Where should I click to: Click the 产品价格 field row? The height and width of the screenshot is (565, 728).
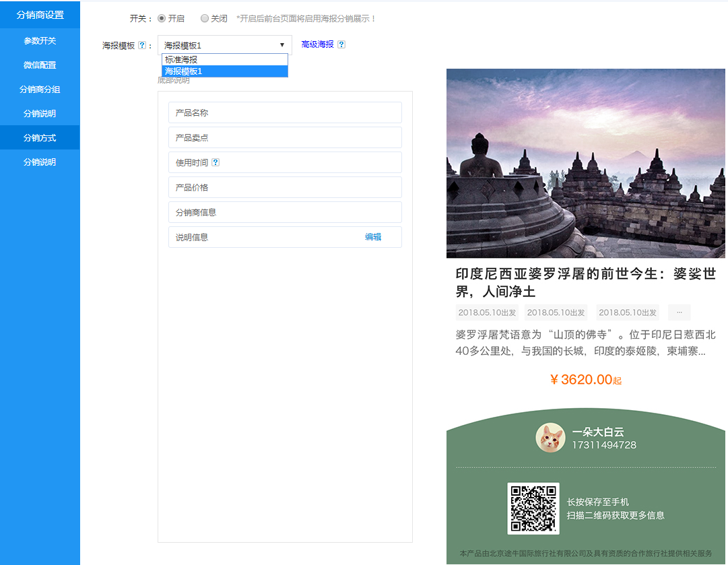285,187
